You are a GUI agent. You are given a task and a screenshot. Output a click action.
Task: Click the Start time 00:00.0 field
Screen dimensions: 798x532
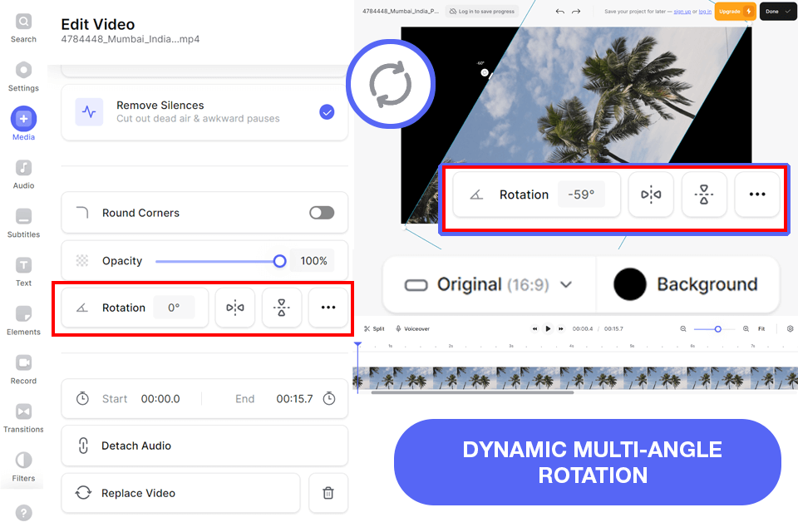(x=160, y=399)
